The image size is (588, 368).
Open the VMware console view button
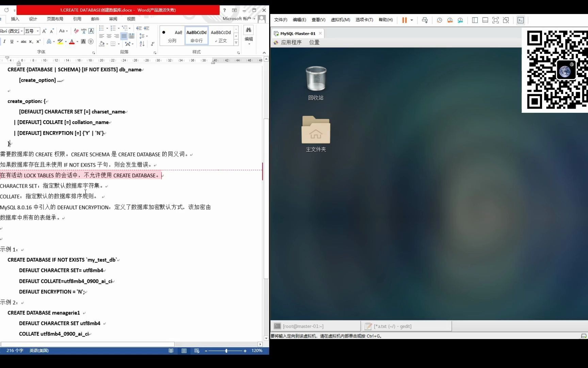pos(521,20)
